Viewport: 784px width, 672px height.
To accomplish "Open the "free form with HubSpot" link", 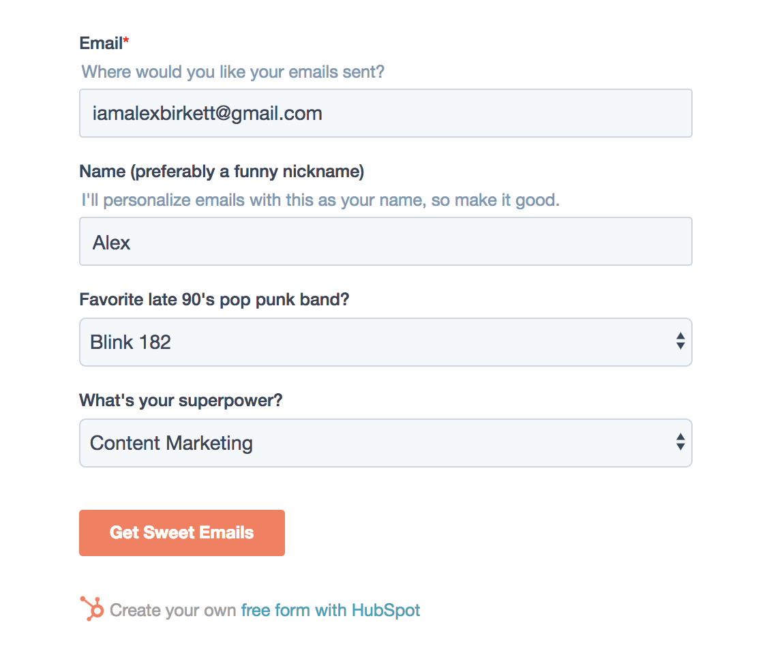I will point(331,610).
